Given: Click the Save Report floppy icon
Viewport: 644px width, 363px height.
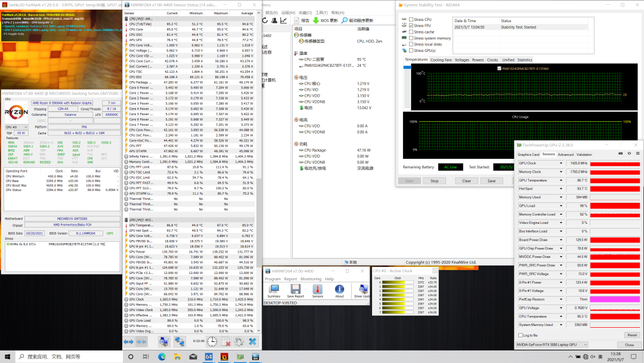Looking at the screenshot, I should [x=295, y=289].
